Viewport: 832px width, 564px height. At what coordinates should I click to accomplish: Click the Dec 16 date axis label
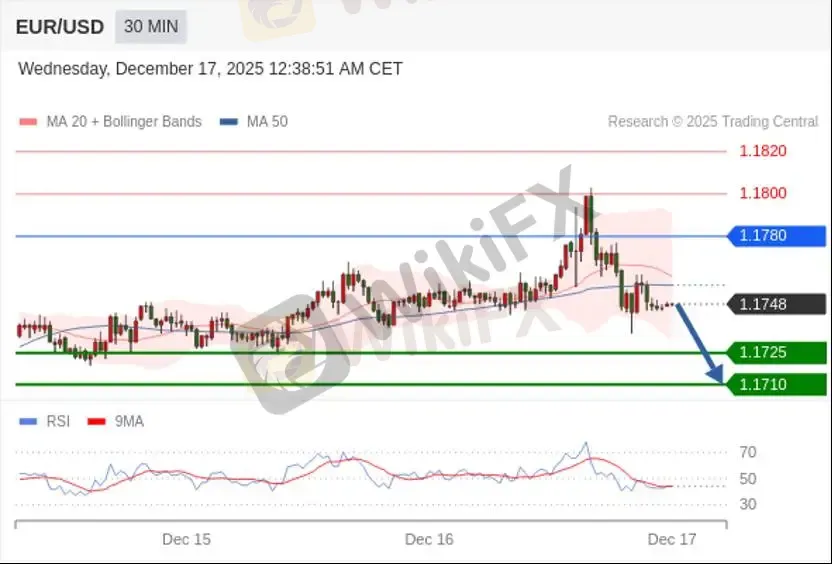tap(429, 540)
